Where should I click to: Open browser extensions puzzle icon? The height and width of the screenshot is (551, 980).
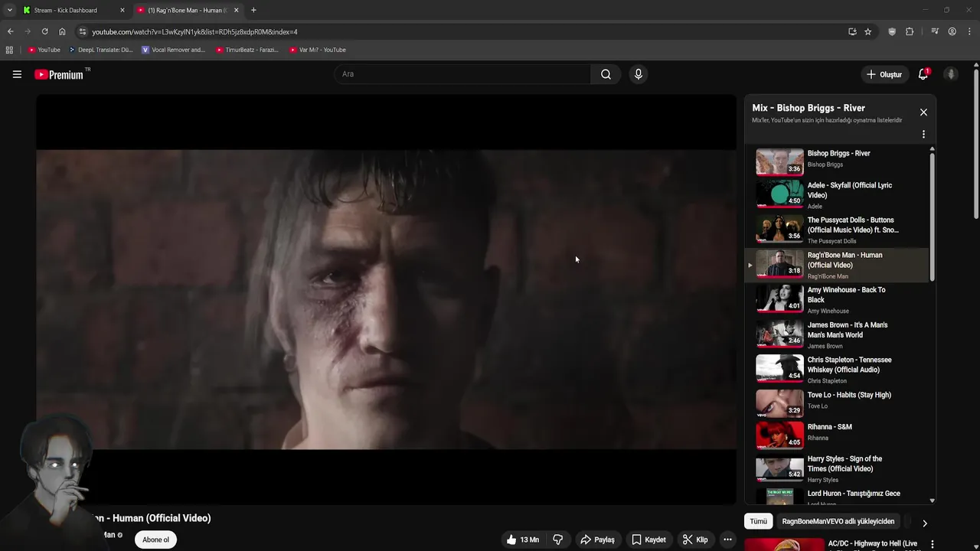pyautogui.click(x=910, y=31)
